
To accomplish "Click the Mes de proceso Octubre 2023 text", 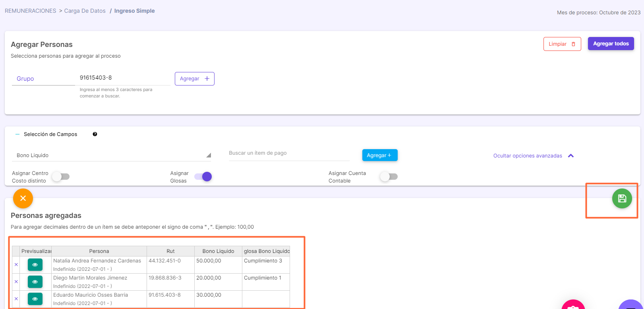I will [599, 12].
